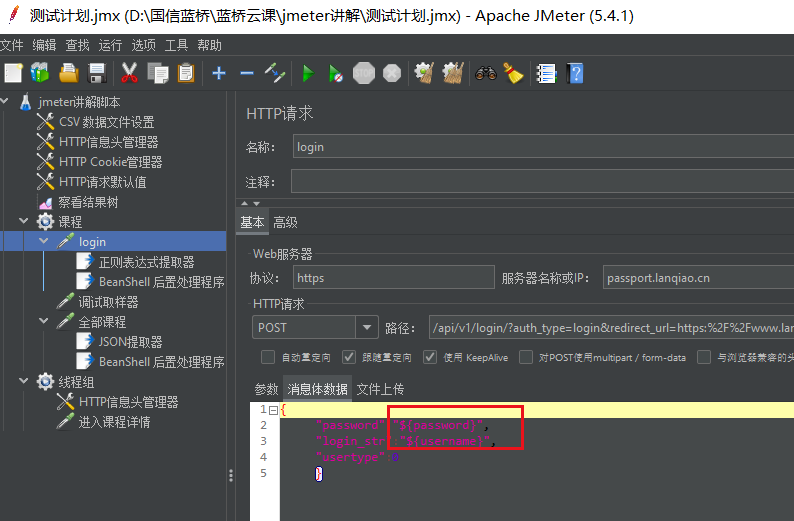Screen dimensions: 794x521
Task: Select jmeter讲解脚本 test plan root
Action: pos(80,102)
